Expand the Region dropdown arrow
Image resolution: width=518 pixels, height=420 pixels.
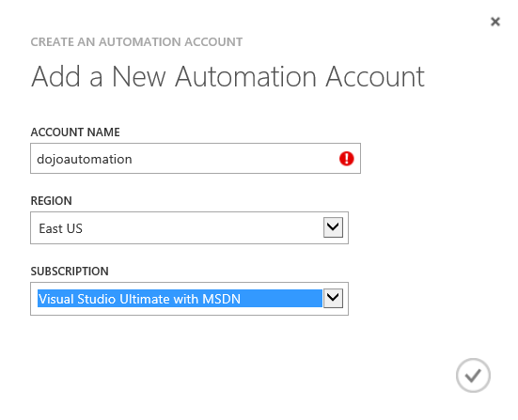tap(333, 227)
